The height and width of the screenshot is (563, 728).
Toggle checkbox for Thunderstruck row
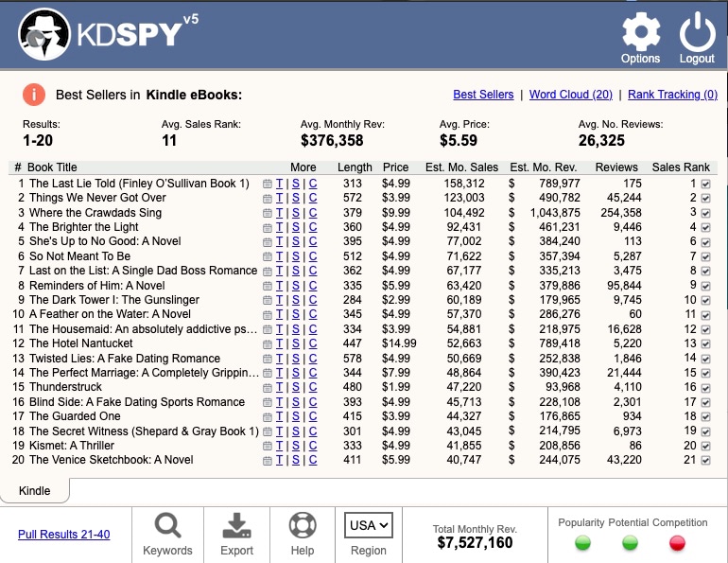coord(705,388)
